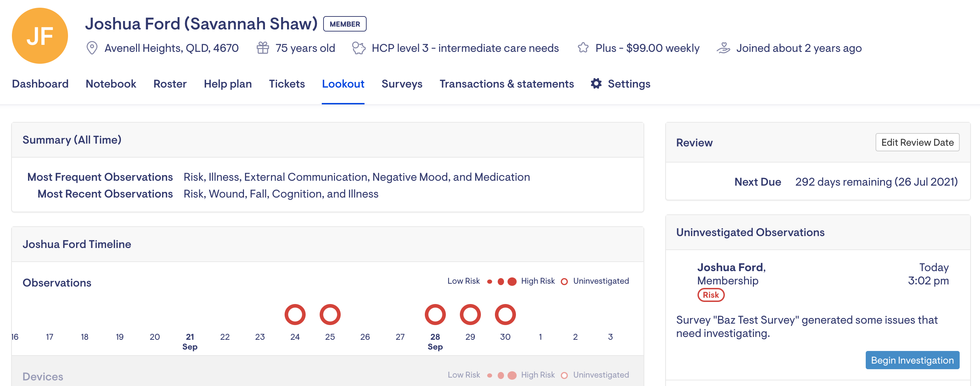Open the Surveys tab
The width and height of the screenshot is (980, 386).
tap(402, 84)
